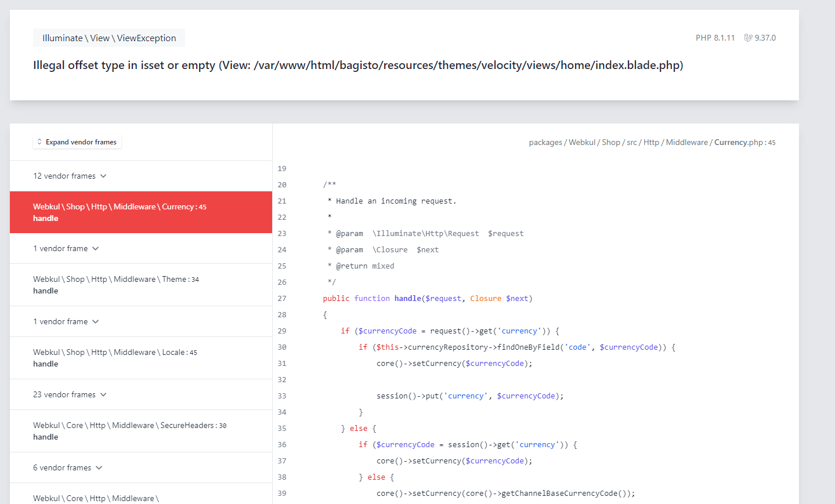This screenshot has width=835, height=504.
Task: Click line number 36 in code viewer
Action: (x=282, y=444)
